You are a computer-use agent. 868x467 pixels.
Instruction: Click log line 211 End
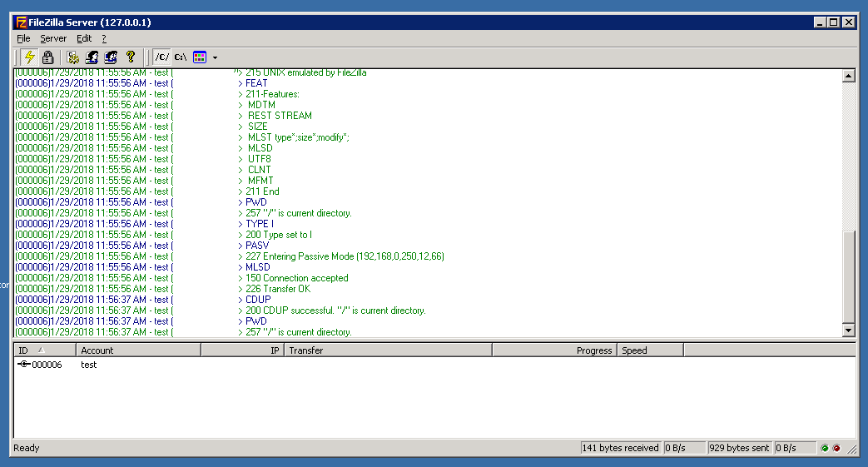[x=262, y=191]
